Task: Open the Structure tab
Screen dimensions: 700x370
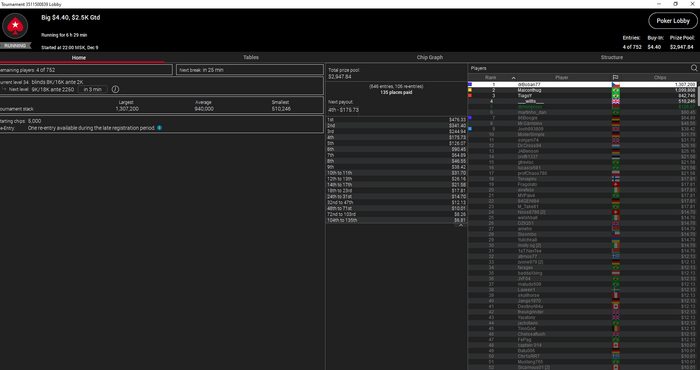Action: [612, 58]
